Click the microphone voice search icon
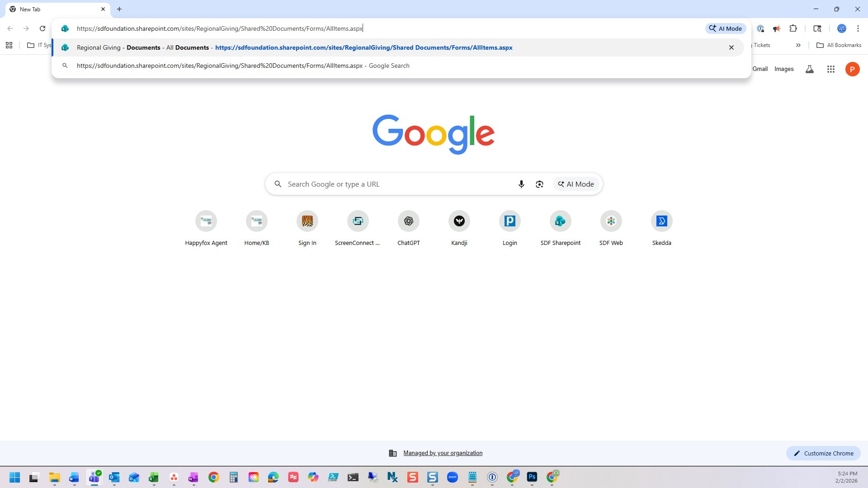This screenshot has width=868, height=488. coord(521,184)
